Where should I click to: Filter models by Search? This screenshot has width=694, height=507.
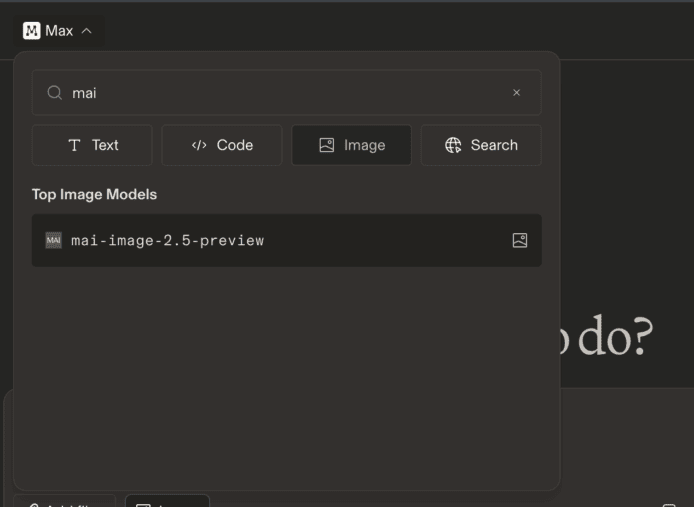click(481, 145)
